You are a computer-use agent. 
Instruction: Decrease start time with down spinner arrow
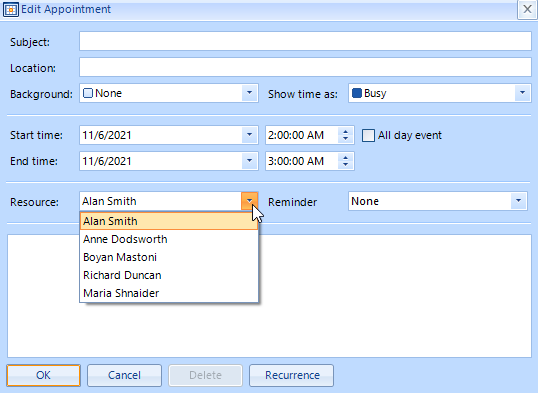tap(346, 139)
